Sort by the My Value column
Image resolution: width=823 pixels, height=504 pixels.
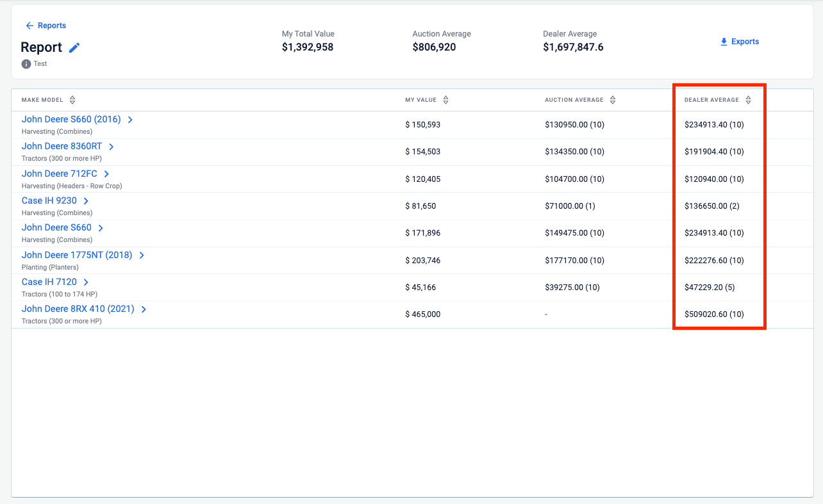click(x=445, y=100)
